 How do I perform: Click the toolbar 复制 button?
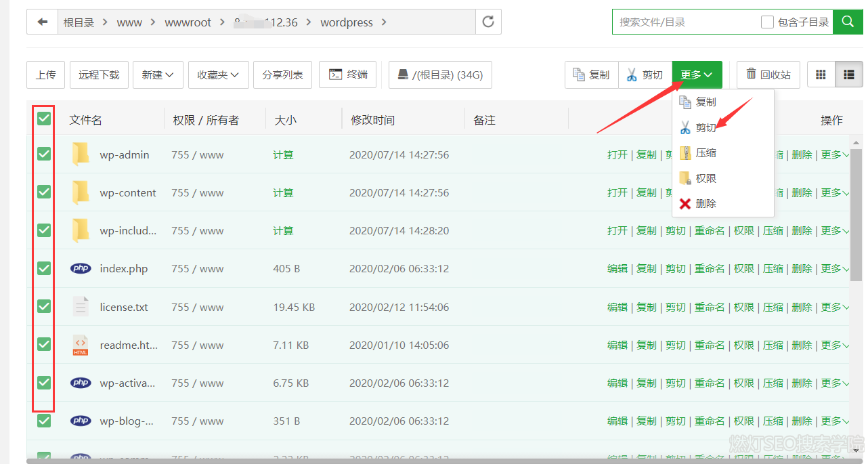pyautogui.click(x=591, y=75)
